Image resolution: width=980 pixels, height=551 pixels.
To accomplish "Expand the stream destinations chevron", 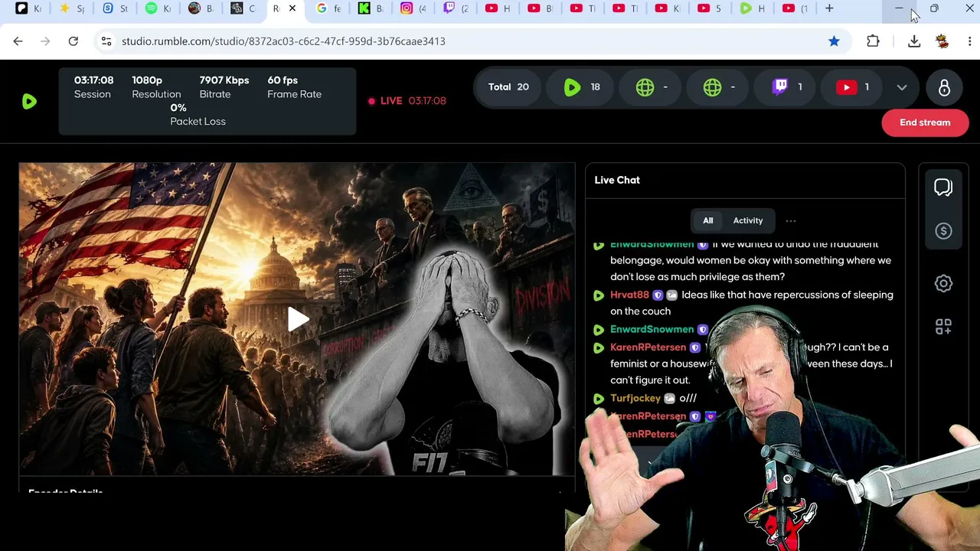I will pyautogui.click(x=902, y=87).
